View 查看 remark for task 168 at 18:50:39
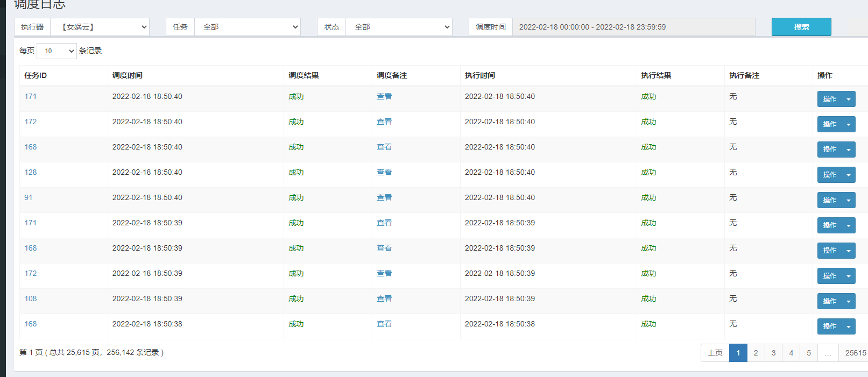This screenshot has height=377, width=868. (x=384, y=248)
